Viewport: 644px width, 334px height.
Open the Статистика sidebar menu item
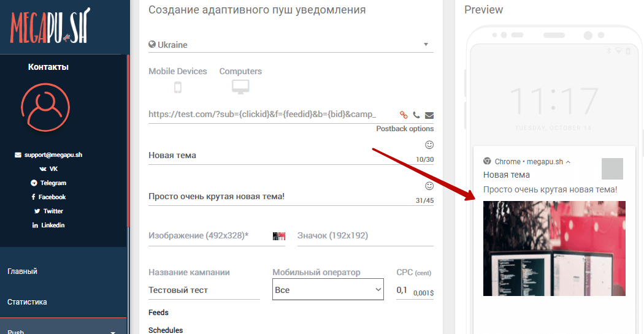(27, 302)
